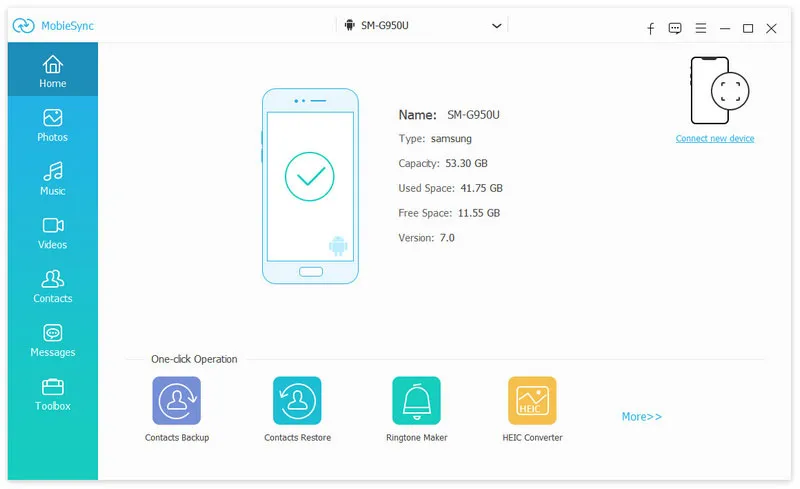Open the Videos sidebar tab
This screenshot has width=800, height=489.
(53, 233)
